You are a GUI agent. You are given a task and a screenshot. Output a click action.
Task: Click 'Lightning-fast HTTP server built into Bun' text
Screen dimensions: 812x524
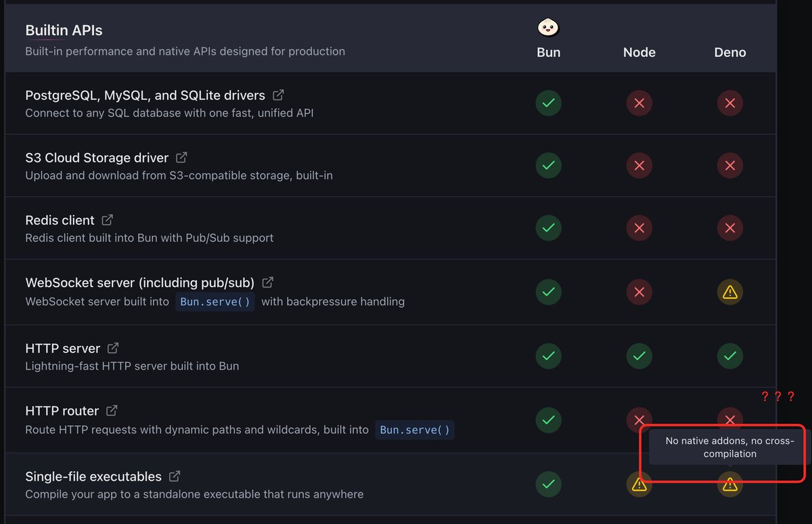tap(132, 366)
